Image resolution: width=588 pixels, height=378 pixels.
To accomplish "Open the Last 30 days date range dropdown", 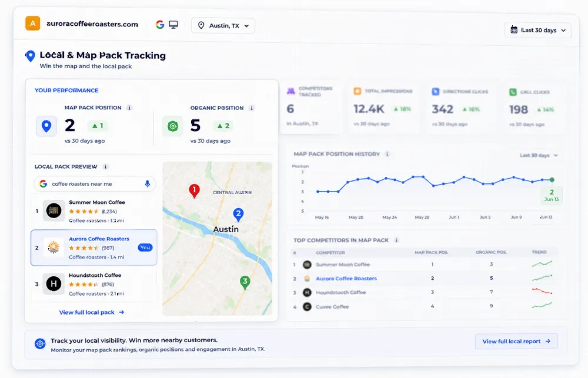I will (538, 31).
